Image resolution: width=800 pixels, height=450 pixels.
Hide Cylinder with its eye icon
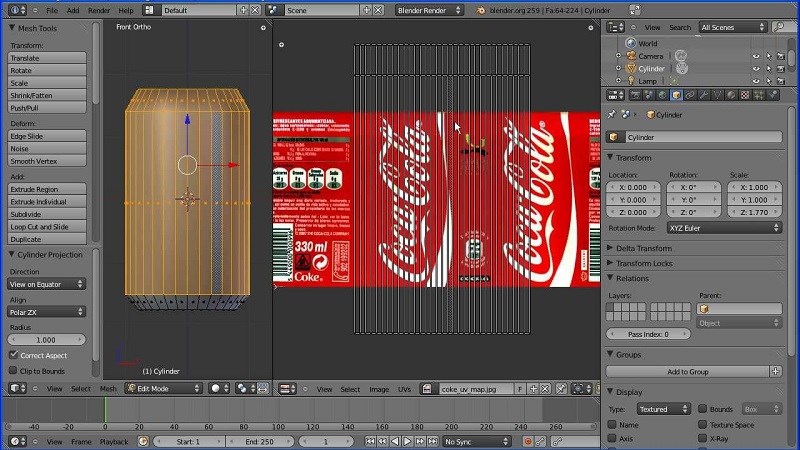[756, 68]
